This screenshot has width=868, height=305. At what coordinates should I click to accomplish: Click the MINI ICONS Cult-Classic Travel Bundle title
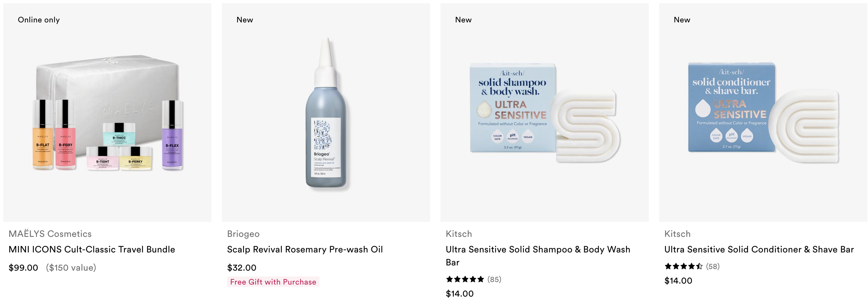[92, 250]
